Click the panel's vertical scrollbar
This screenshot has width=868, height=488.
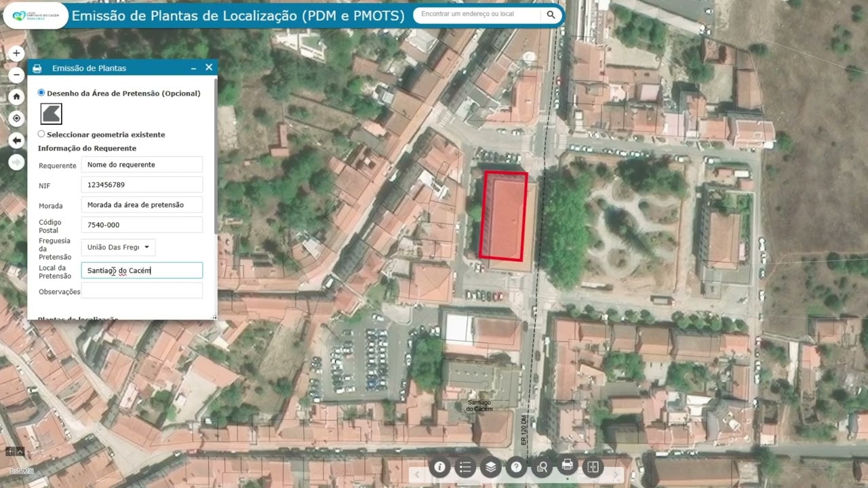216,156
